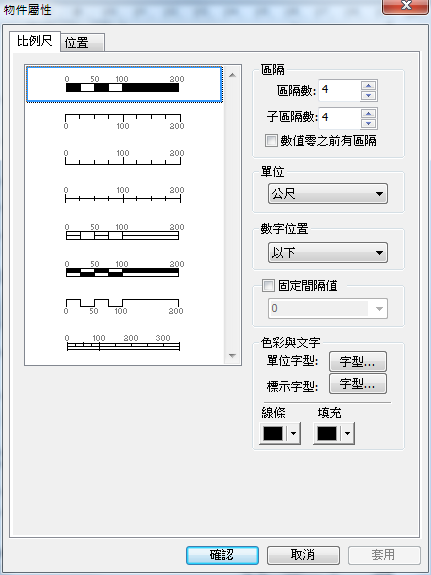Select the 比例尺 tab
The width and height of the screenshot is (431, 575).
tap(34, 41)
